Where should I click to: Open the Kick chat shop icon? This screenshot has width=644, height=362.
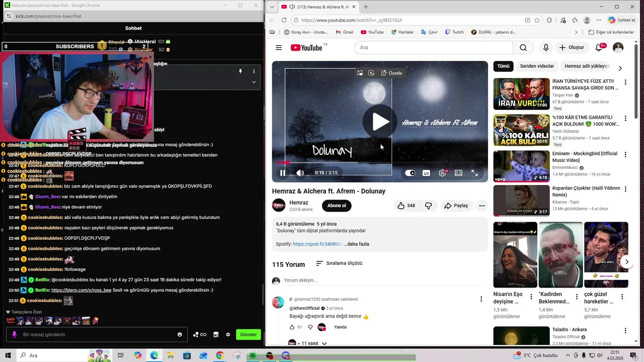click(x=216, y=335)
